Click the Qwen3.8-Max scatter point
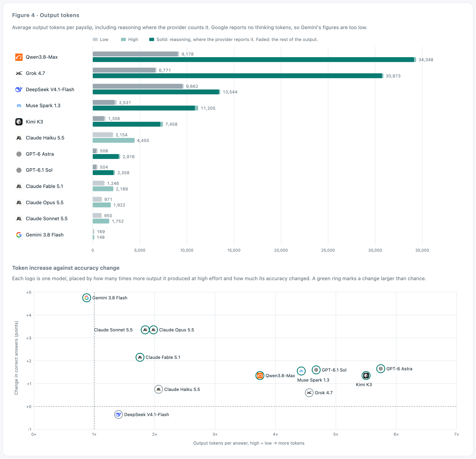 [x=260, y=375]
